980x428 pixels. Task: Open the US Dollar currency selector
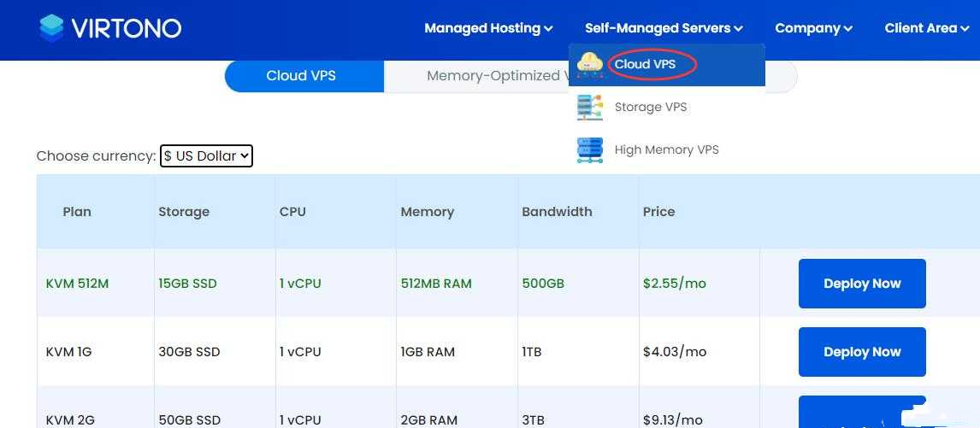click(206, 156)
